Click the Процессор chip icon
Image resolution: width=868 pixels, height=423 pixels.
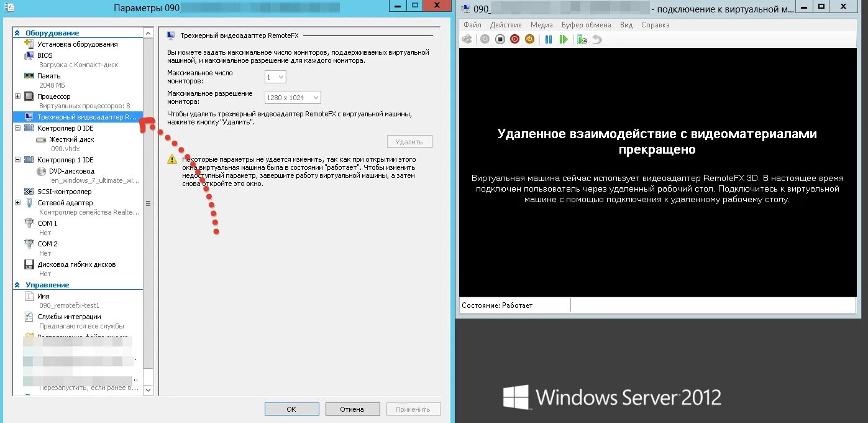29,96
